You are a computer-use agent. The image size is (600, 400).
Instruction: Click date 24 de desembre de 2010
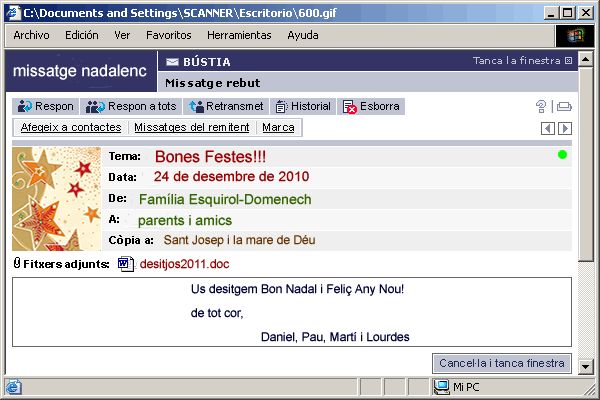pyautogui.click(x=231, y=176)
